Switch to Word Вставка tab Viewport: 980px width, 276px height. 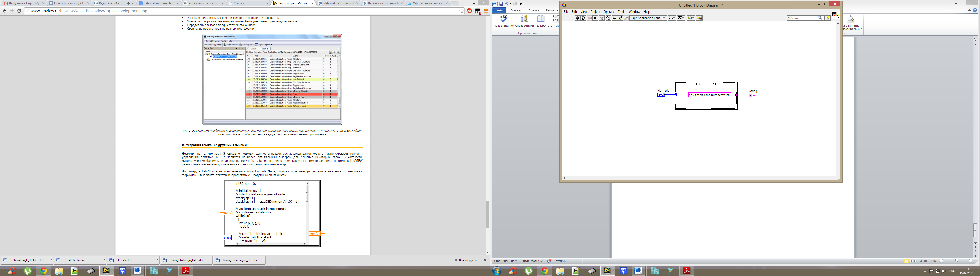click(533, 11)
